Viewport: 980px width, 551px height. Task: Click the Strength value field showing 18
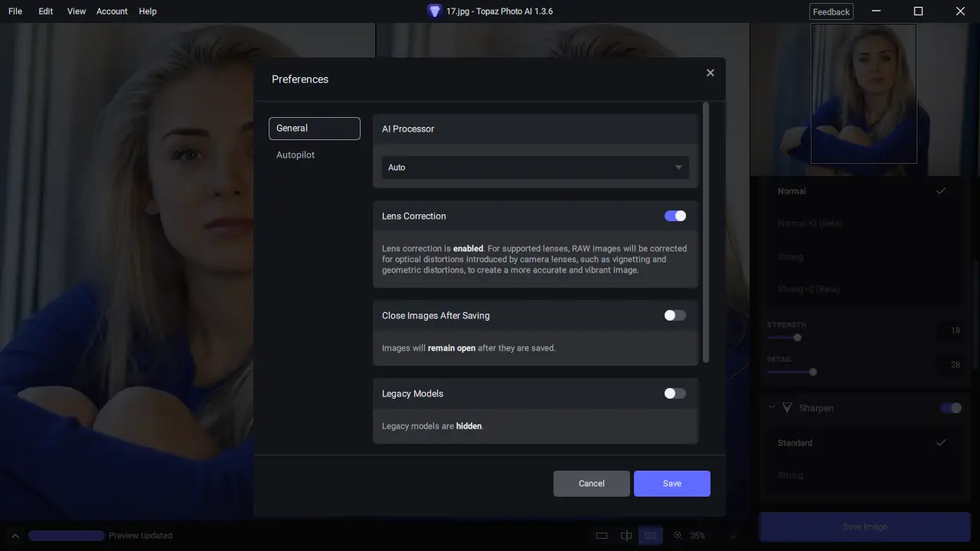950,331
